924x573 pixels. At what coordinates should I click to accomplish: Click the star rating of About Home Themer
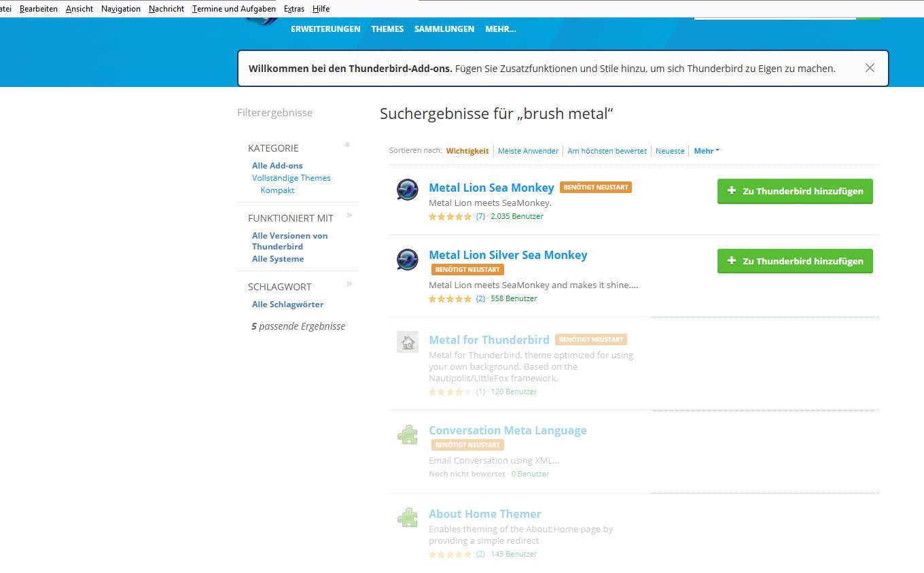450,555
